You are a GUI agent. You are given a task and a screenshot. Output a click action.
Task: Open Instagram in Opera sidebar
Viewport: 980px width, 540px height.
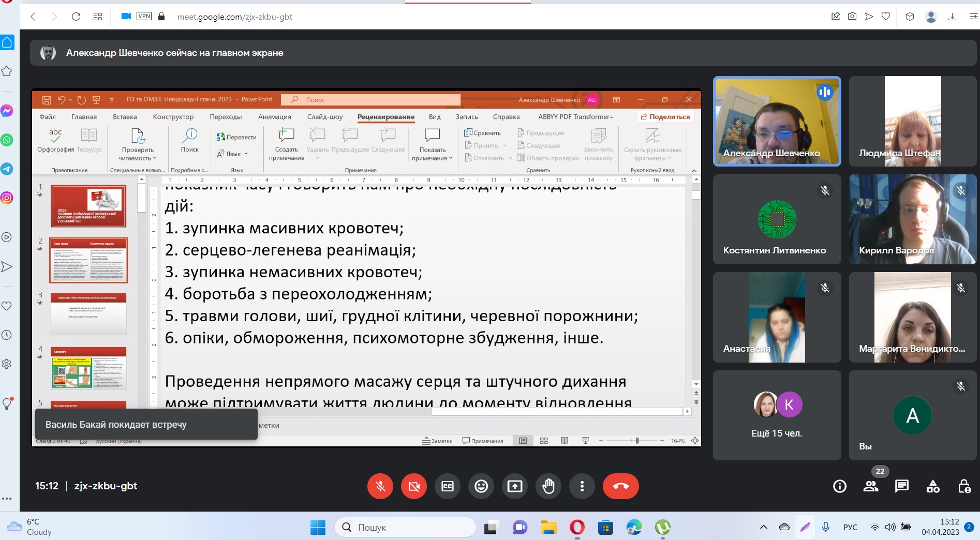pos(7,198)
